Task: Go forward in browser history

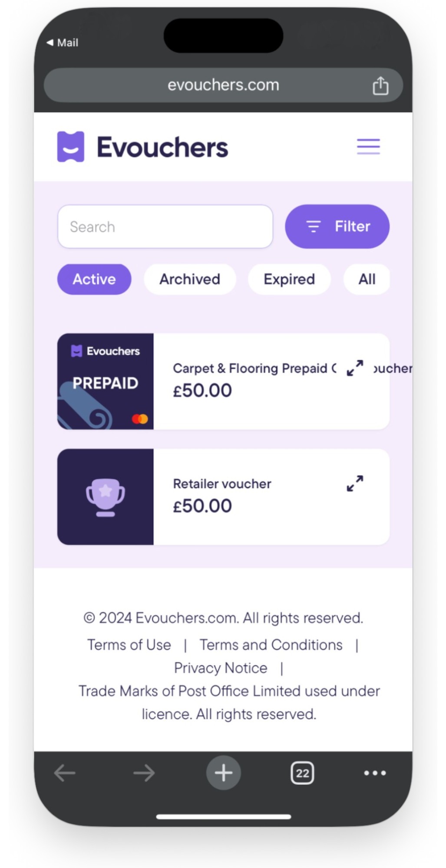Action: point(144,773)
